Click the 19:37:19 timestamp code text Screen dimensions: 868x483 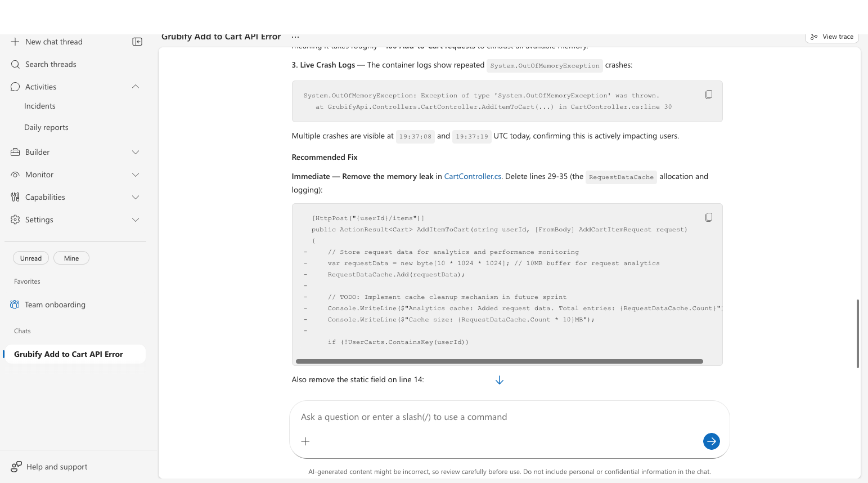(x=472, y=136)
